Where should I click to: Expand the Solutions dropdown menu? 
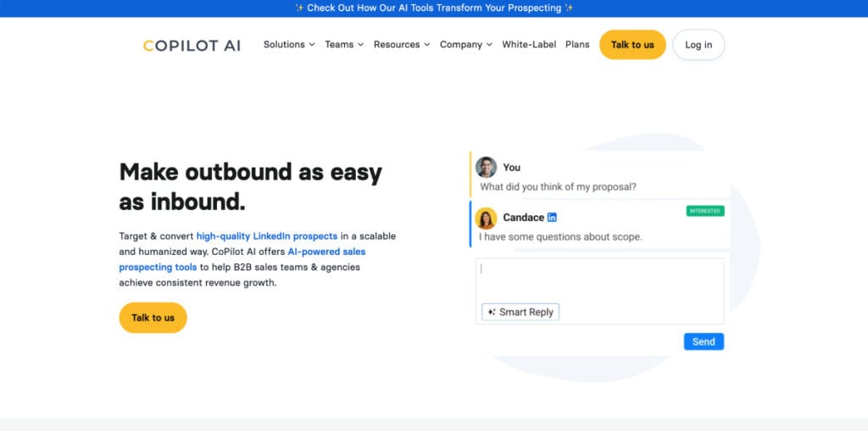(289, 44)
